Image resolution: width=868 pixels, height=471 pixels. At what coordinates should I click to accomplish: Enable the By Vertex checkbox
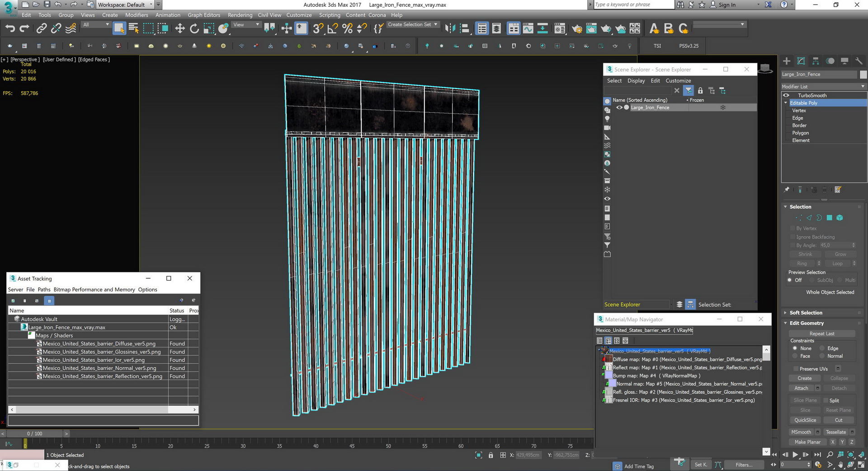793,228
